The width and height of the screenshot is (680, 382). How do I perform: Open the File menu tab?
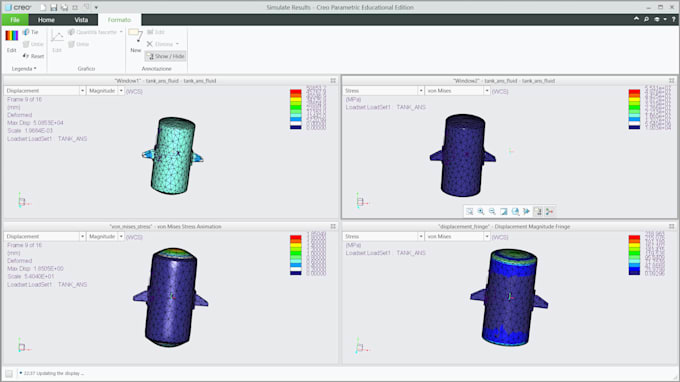15,20
